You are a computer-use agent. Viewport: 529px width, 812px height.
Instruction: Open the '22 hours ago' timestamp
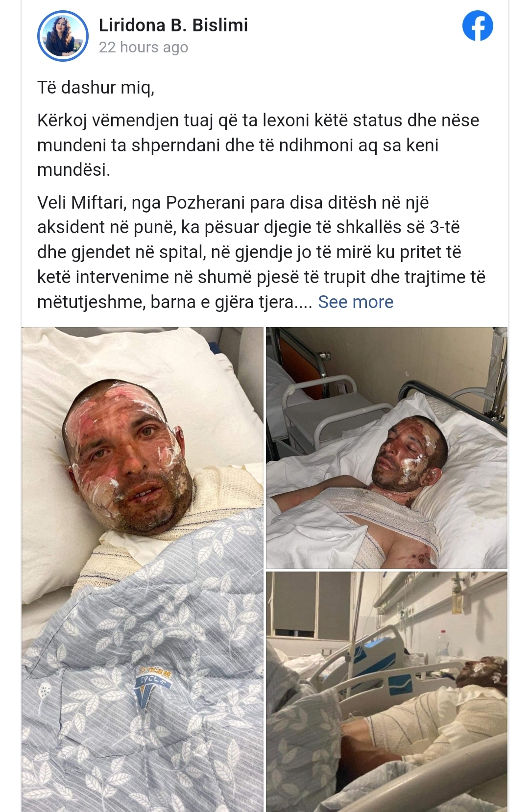[144, 48]
